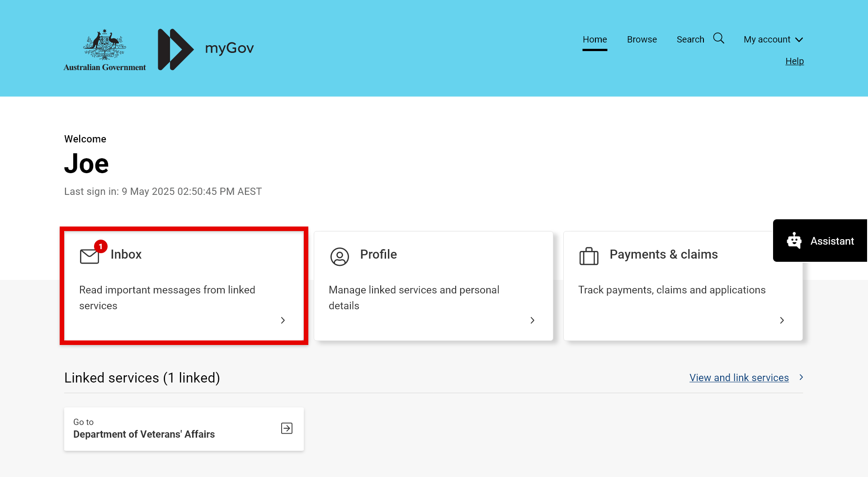Screen dimensions: 868x477
Task: Click View and link services
Action: pyautogui.click(x=739, y=378)
